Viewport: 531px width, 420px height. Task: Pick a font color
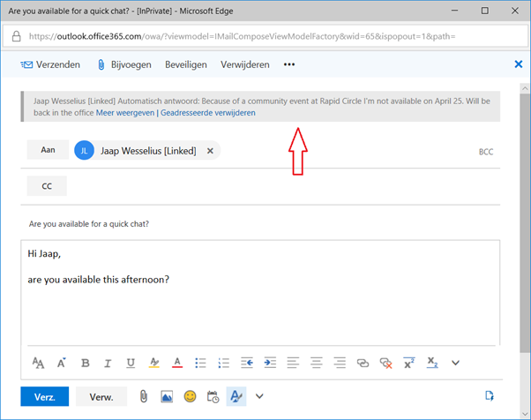click(x=177, y=363)
